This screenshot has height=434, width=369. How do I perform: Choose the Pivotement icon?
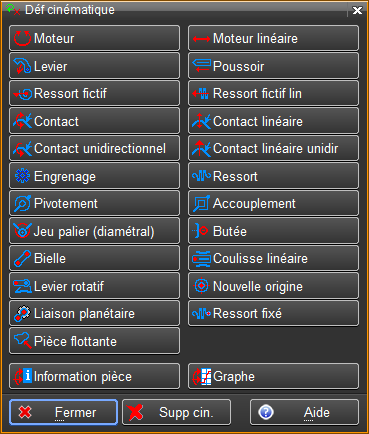pos(22,203)
